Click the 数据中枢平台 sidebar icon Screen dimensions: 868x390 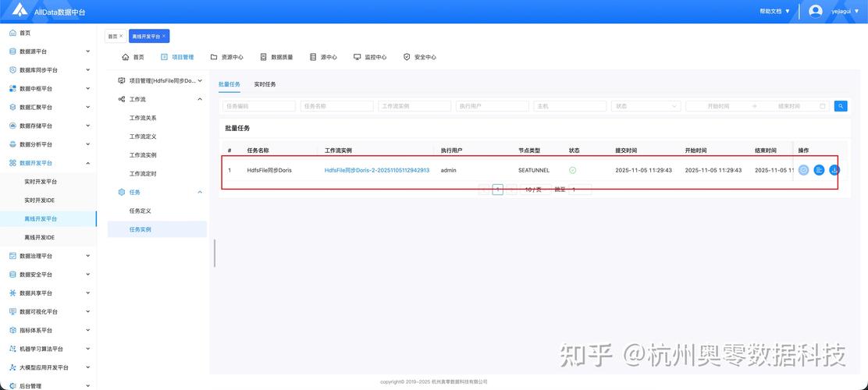12,88
